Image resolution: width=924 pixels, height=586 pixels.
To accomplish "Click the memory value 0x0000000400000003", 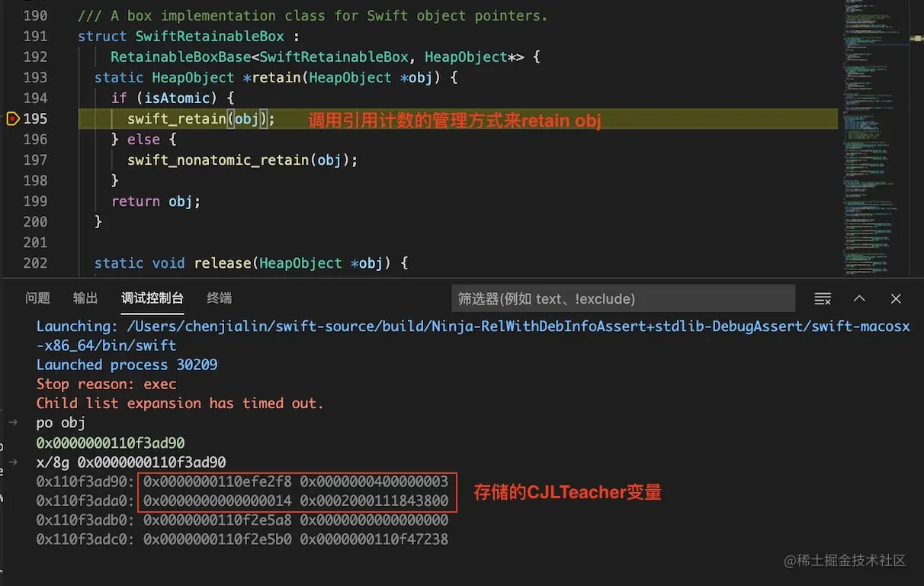I will click(x=374, y=481).
